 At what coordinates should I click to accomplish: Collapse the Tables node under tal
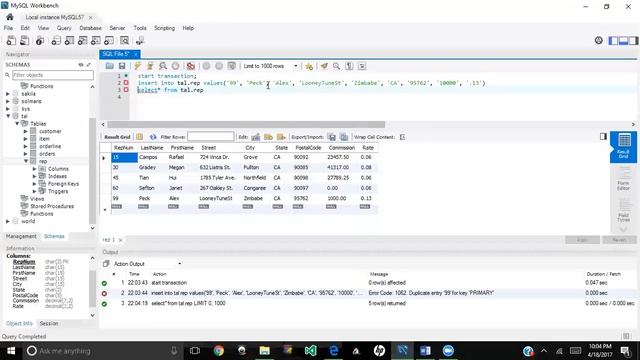17,124
